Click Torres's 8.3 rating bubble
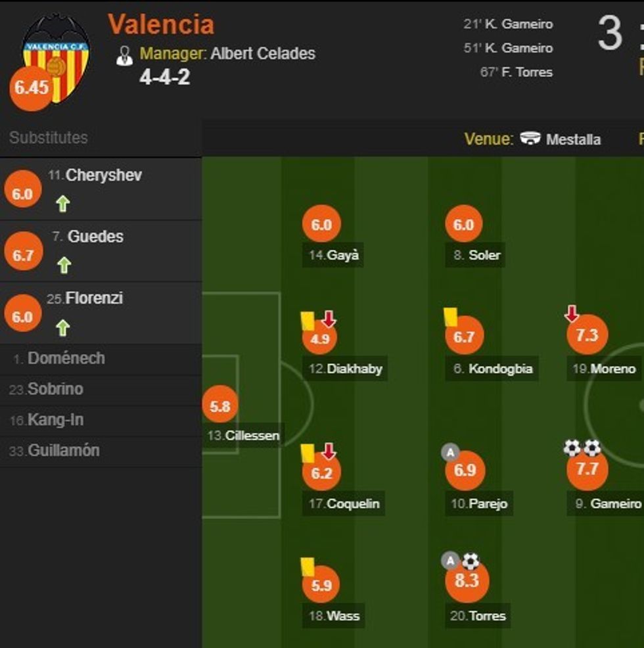Image resolution: width=644 pixels, height=648 pixels. tap(467, 582)
